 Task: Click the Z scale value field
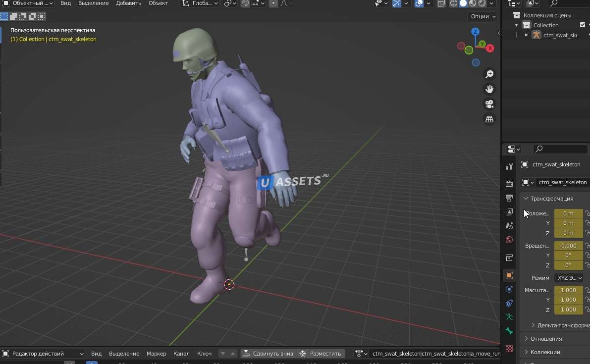click(x=568, y=310)
